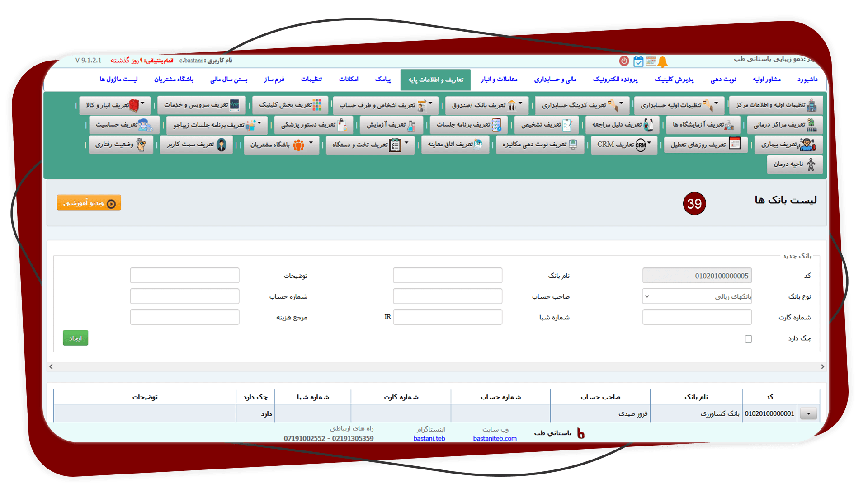Open تعریف تشخیص toolbar item
Image resolution: width=868 pixels, height=488 pixels.
tap(547, 125)
